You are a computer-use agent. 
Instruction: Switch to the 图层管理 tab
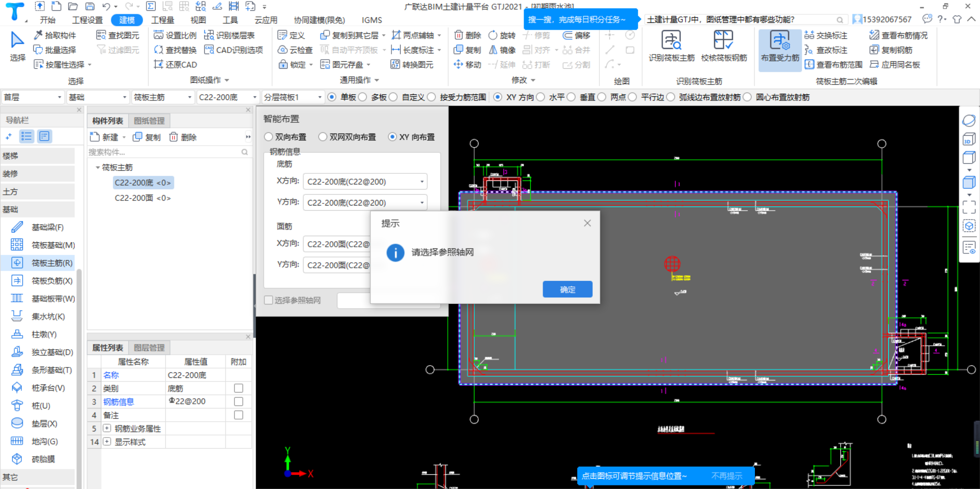(x=149, y=348)
